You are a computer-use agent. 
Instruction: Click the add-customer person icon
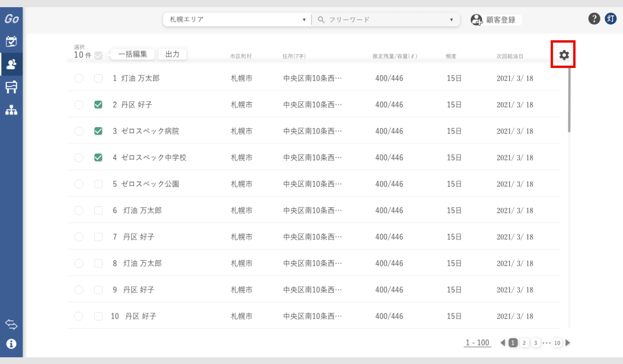pos(476,20)
